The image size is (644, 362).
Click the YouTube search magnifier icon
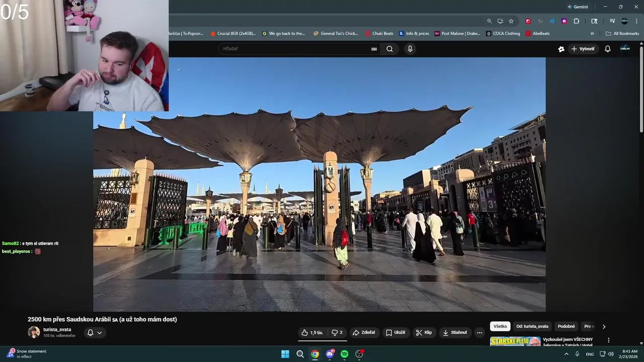tap(389, 49)
